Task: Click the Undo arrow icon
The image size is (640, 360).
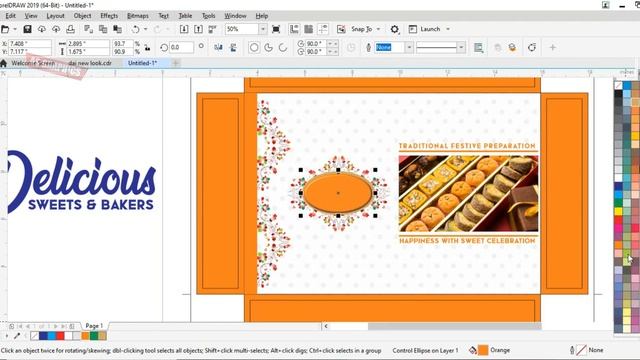Action: pos(136,29)
